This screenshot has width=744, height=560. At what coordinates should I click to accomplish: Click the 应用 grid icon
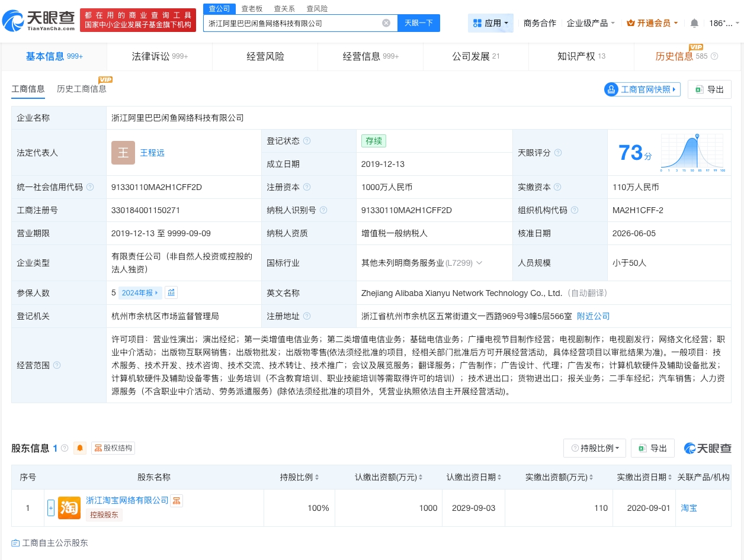pyautogui.click(x=477, y=23)
